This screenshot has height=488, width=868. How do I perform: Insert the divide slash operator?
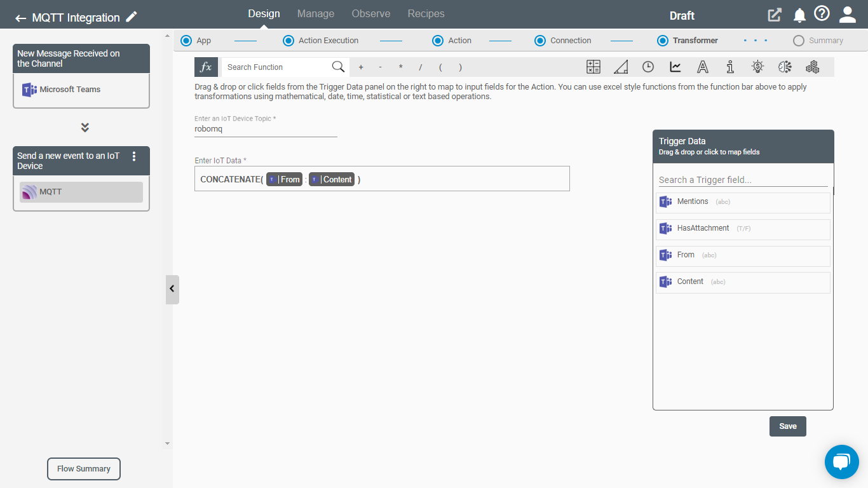pos(420,67)
